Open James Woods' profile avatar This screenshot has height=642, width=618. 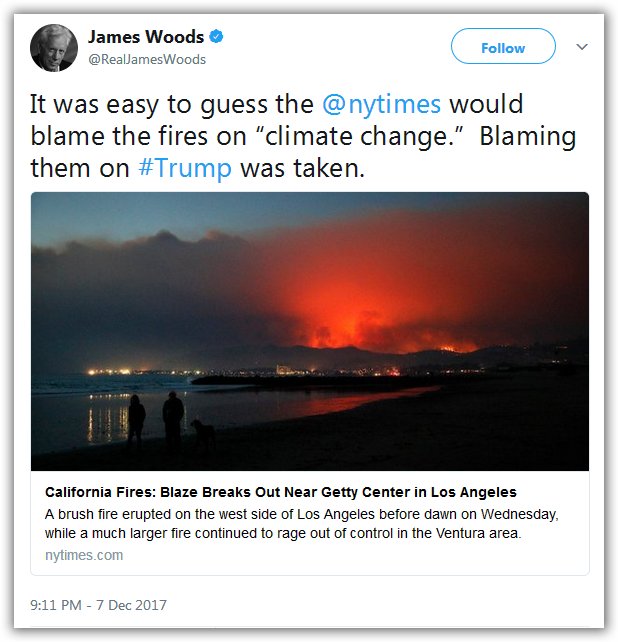(54, 48)
